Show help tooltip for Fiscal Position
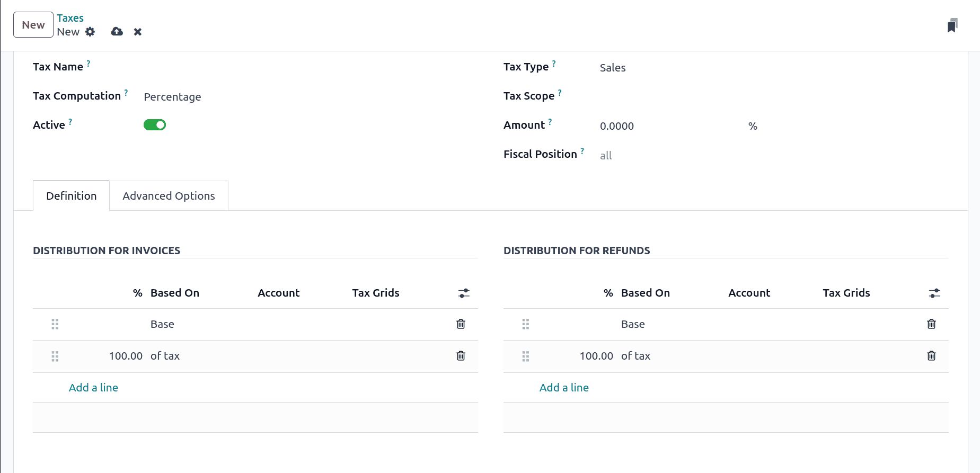 582,150
